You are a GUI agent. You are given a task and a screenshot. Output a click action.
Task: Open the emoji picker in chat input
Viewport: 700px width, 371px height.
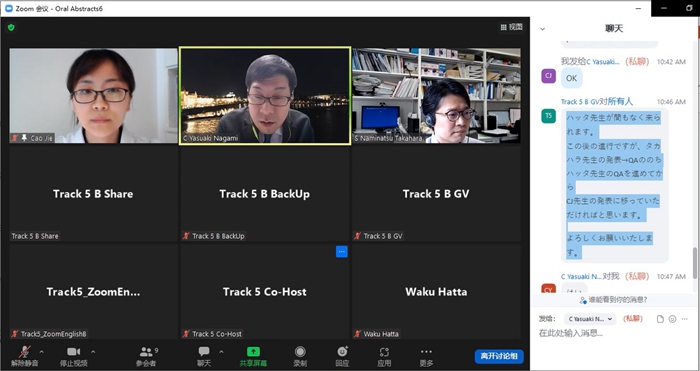point(672,319)
